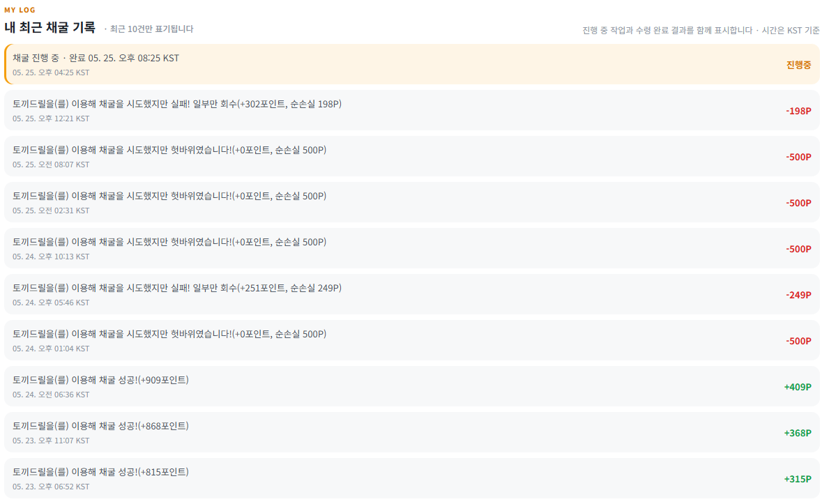Open the mining success +868포인트 entry

pos(411,433)
